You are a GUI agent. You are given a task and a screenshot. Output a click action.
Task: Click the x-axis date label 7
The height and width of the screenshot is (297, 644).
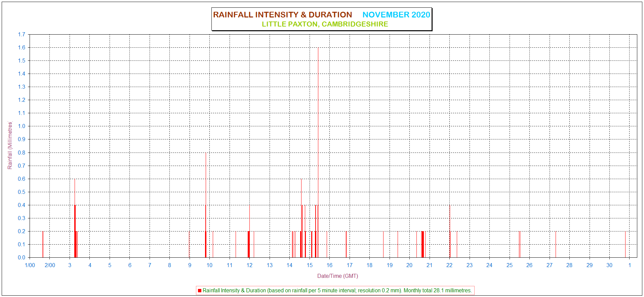click(150, 265)
